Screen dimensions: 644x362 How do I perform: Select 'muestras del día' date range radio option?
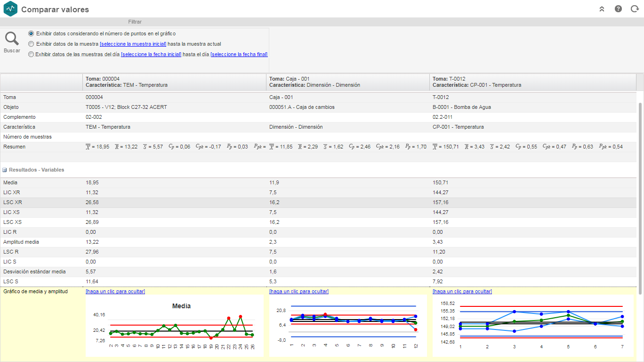pyautogui.click(x=31, y=54)
